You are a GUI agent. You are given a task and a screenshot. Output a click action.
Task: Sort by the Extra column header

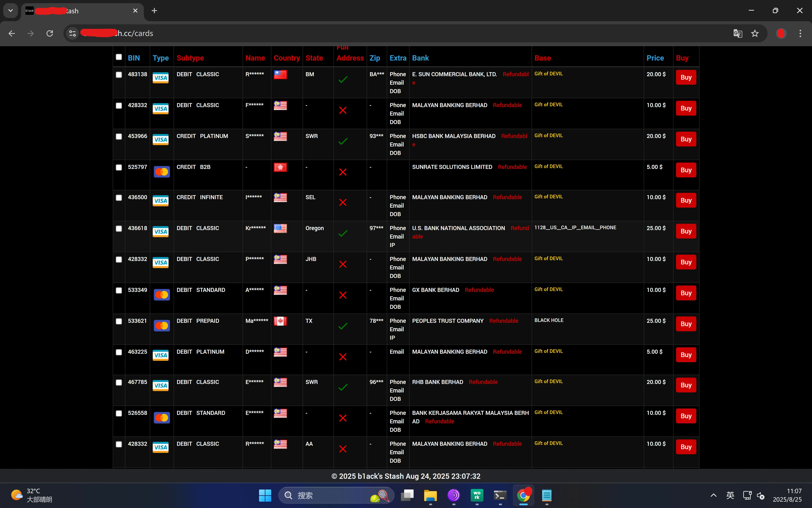398,58
